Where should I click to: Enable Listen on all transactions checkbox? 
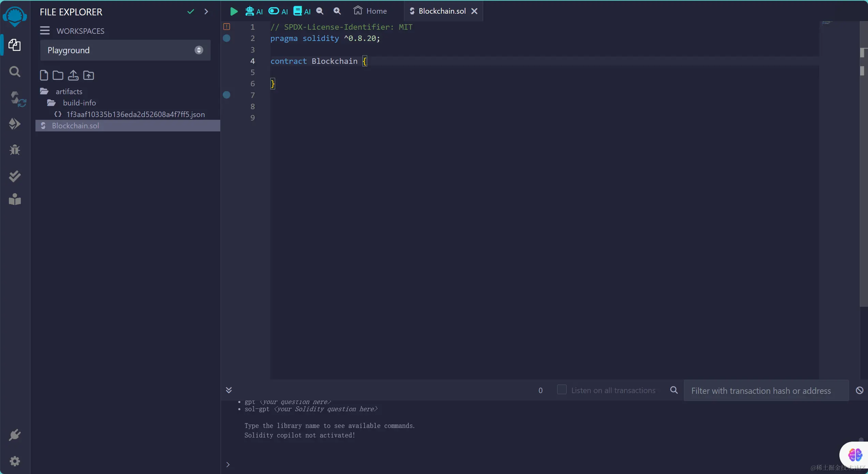click(x=562, y=389)
